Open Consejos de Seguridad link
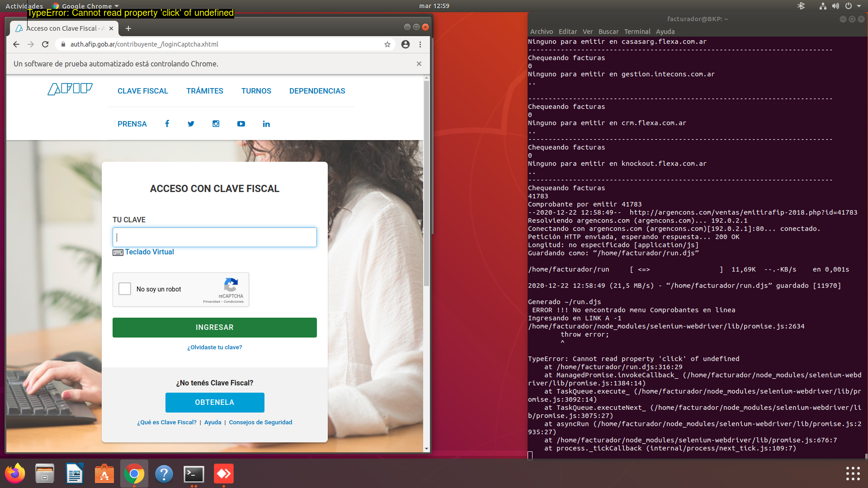The height and width of the screenshot is (488, 868). (260, 422)
